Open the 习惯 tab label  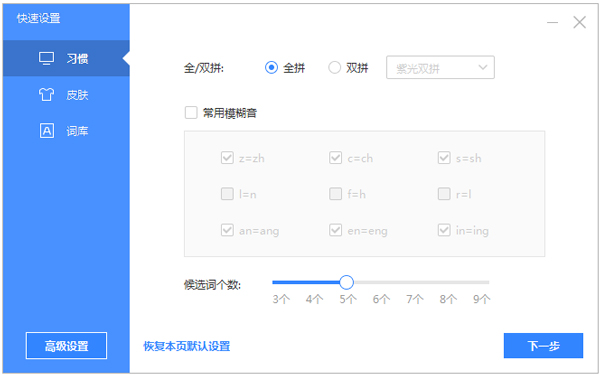click(x=77, y=59)
